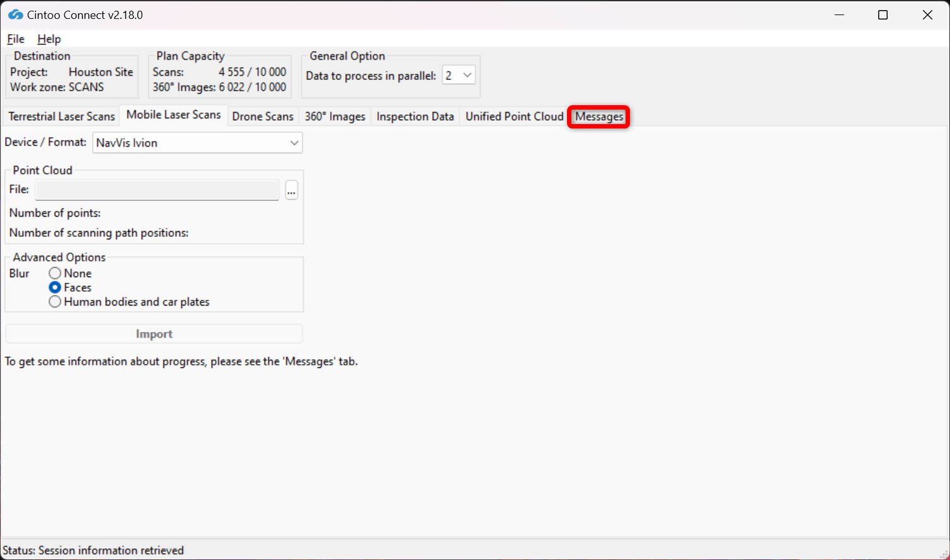
Task: Click the Number of scanning path positions label
Action: coord(99,232)
